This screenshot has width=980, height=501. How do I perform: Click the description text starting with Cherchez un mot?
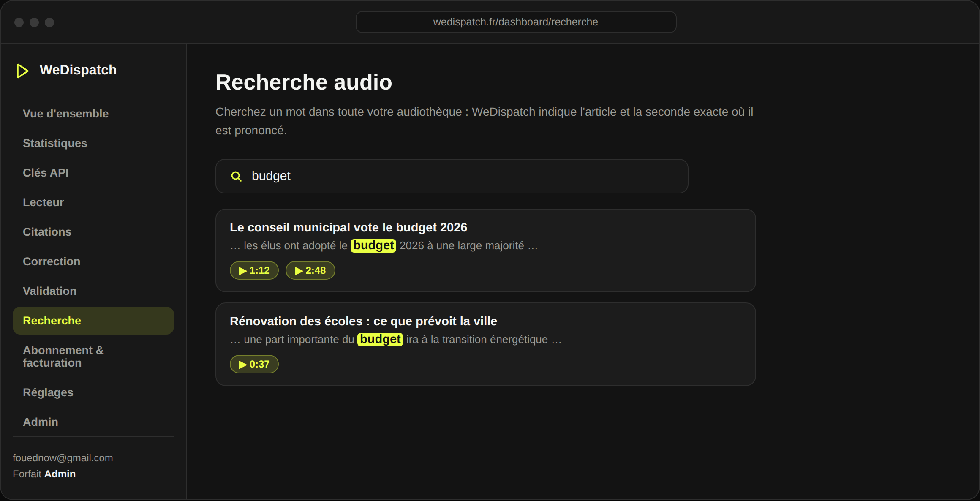pyautogui.click(x=485, y=121)
